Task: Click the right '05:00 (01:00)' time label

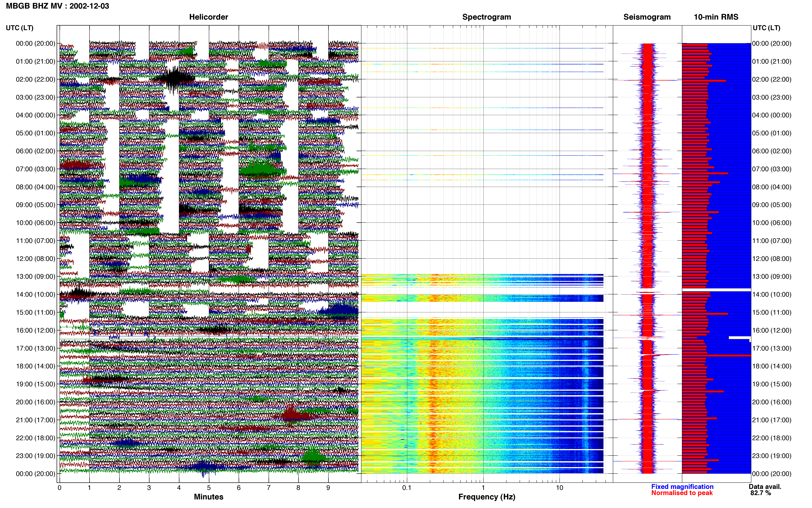Action: [772, 133]
